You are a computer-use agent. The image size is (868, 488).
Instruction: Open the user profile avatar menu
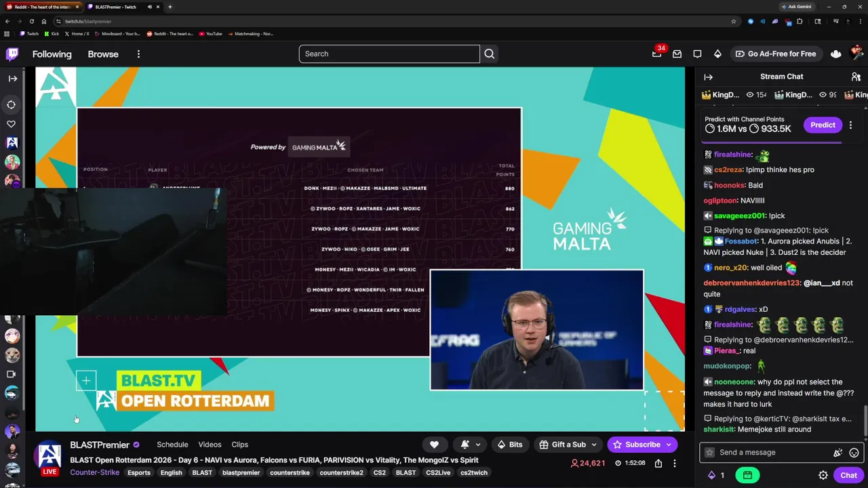856,53
